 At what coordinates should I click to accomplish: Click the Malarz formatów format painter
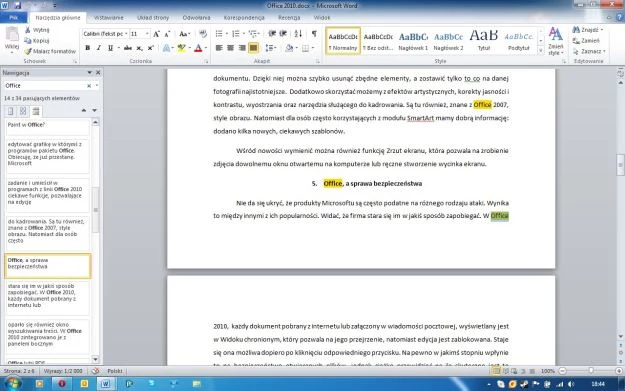[x=50, y=51]
